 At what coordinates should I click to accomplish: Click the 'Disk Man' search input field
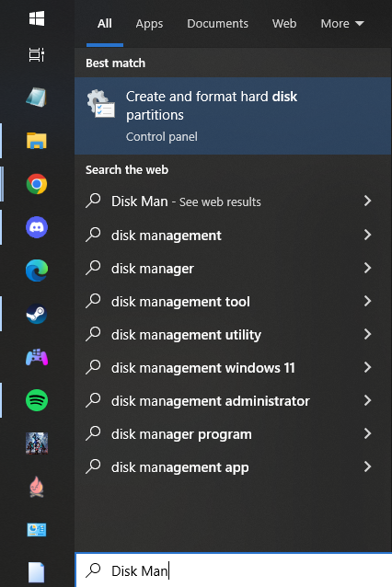(234, 570)
